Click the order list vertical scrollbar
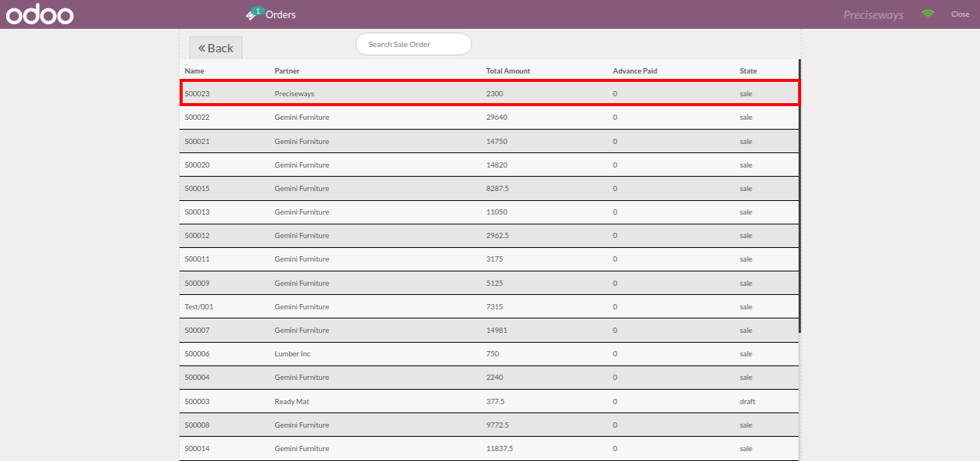Viewport: 980px width, 461px height. 800,196
